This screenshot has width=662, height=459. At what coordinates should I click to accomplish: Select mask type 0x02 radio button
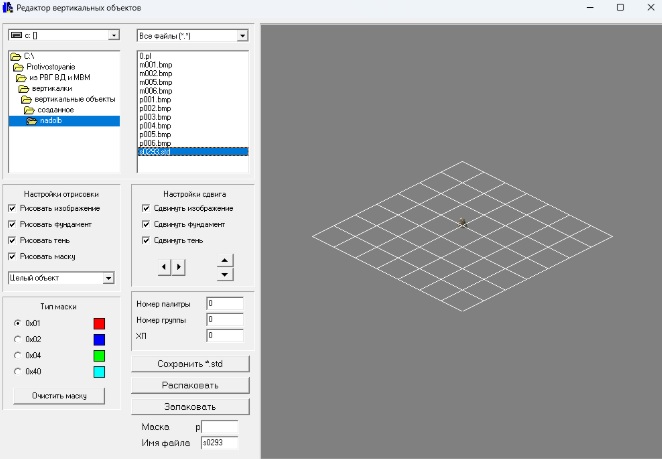17,339
